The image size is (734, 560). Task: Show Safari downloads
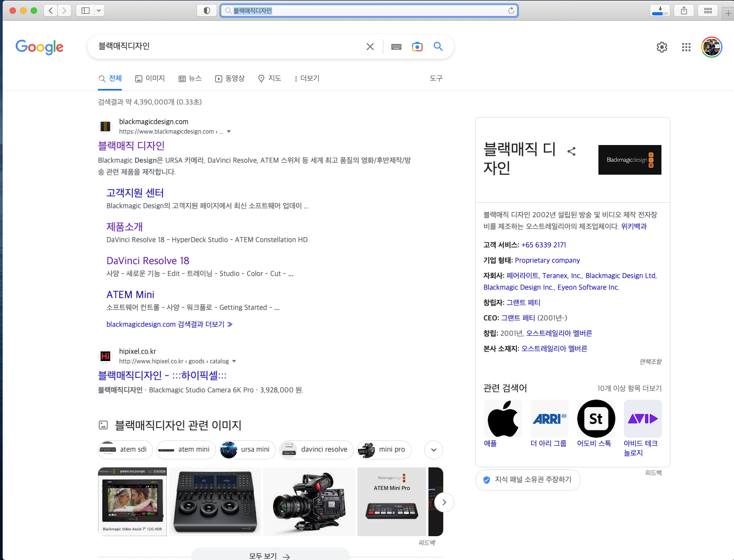pos(660,11)
